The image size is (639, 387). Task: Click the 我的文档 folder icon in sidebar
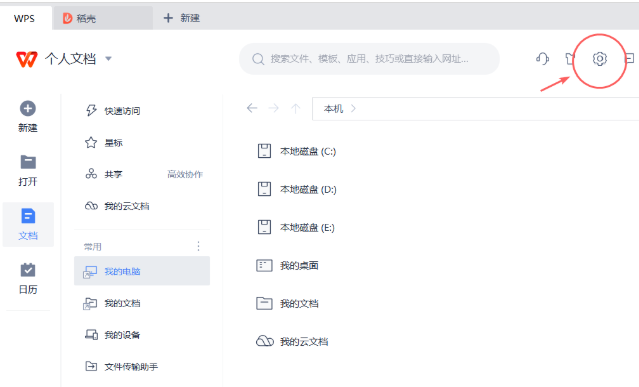[90, 303]
